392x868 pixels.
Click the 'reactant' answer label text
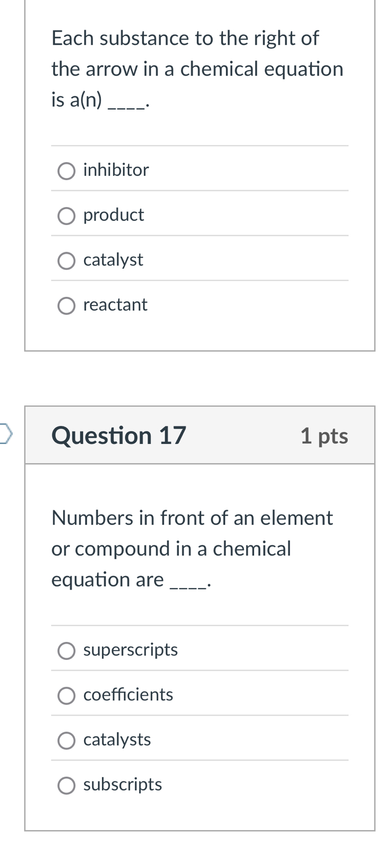(x=115, y=305)
